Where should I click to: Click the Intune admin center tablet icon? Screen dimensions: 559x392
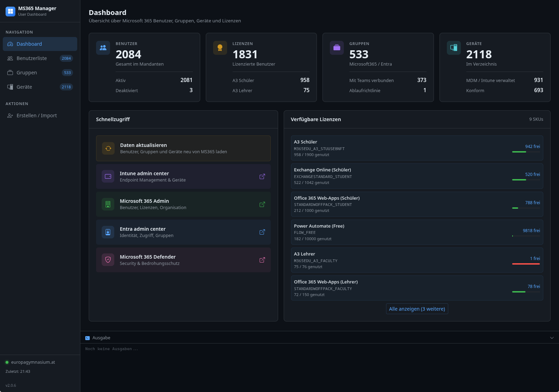point(108,176)
